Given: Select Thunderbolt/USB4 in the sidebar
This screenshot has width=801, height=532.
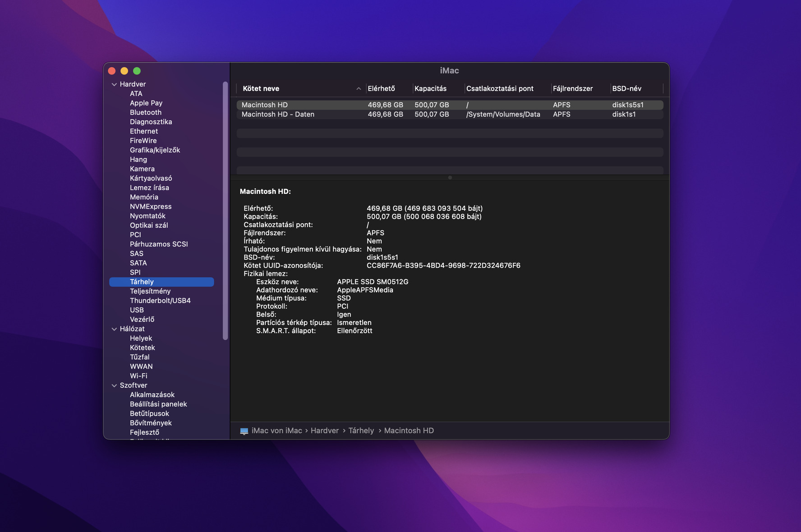Looking at the screenshot, I should click(161, 301).
